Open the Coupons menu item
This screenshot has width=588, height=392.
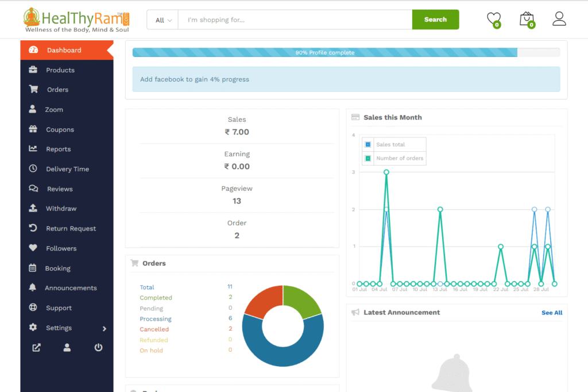[x=67, y=129]
